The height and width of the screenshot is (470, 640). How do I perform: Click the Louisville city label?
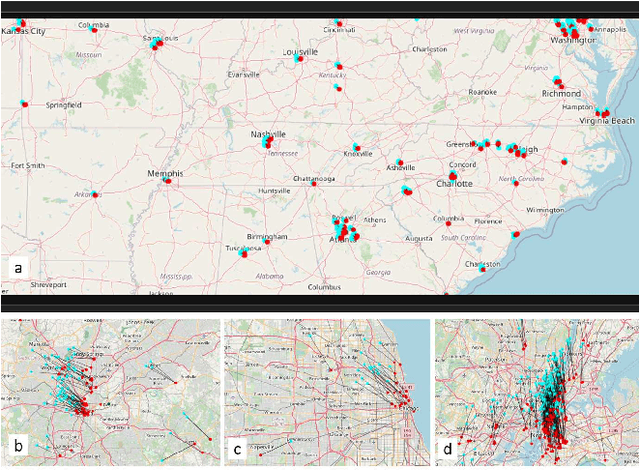[x=300, y=51]
